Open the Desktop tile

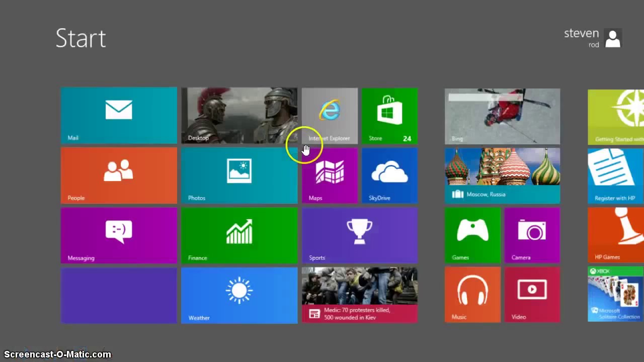pos(239,116)
